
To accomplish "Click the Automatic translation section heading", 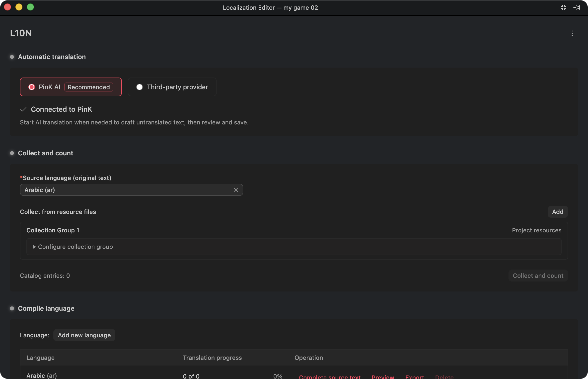I will [x=52, y=57].
